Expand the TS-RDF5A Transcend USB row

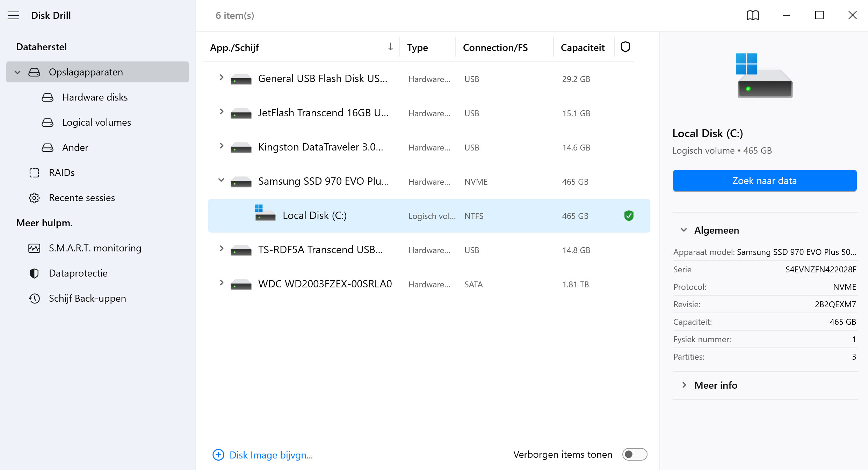pos(221,249)
